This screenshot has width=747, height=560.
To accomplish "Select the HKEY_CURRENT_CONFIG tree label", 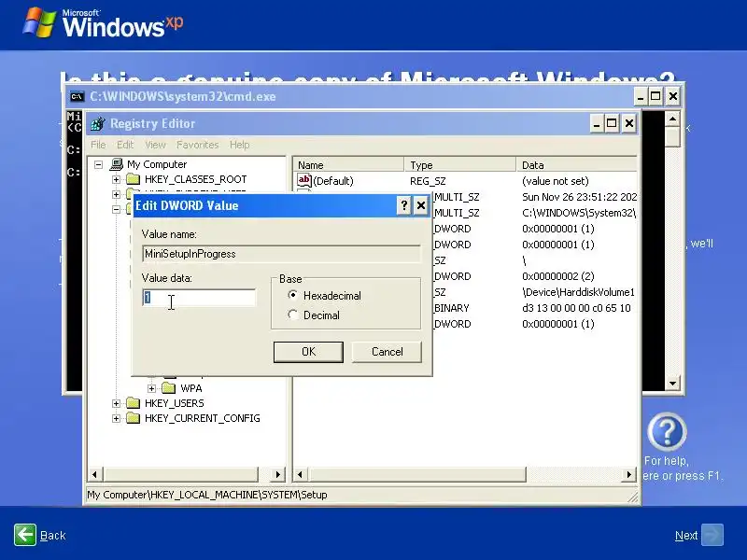I will point(202,418).
